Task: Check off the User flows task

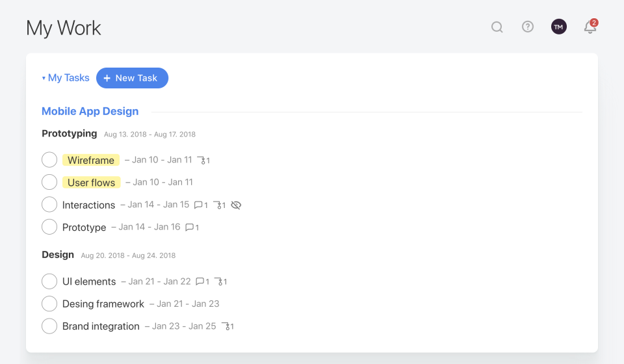Action: click(49, 182)
